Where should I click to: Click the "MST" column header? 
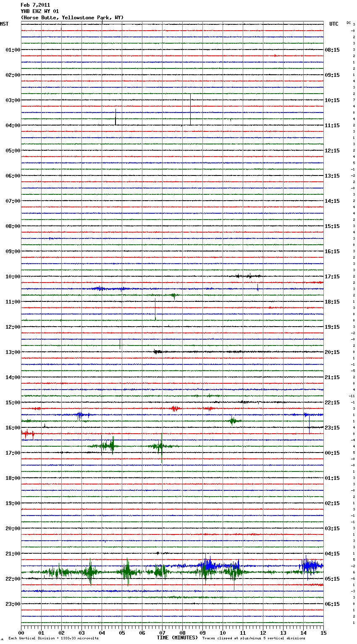(4, 24)
